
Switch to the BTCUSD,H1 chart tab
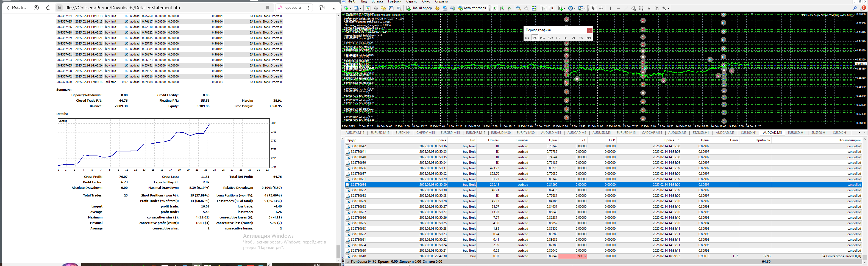[x=700, y=133]
